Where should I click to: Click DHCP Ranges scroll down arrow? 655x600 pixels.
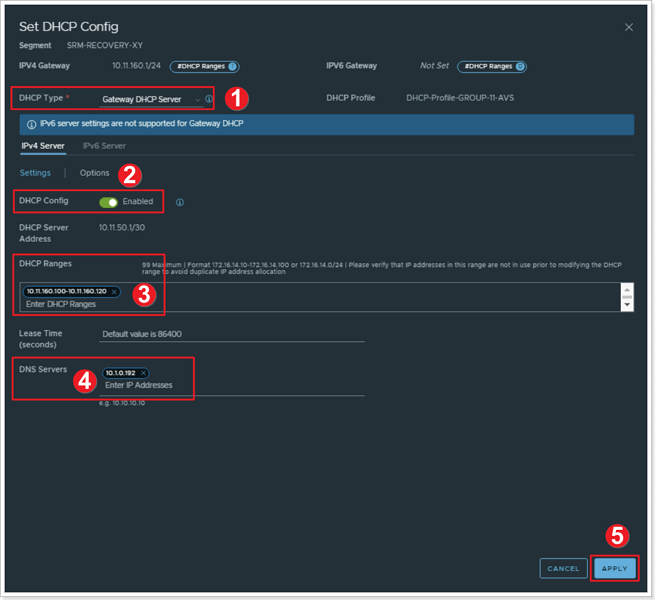coord(627,305)
